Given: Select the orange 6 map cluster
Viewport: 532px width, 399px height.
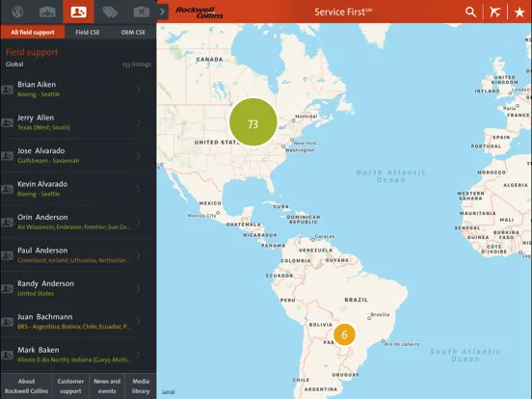Looking at the screenshot, I should click(344, 334).
